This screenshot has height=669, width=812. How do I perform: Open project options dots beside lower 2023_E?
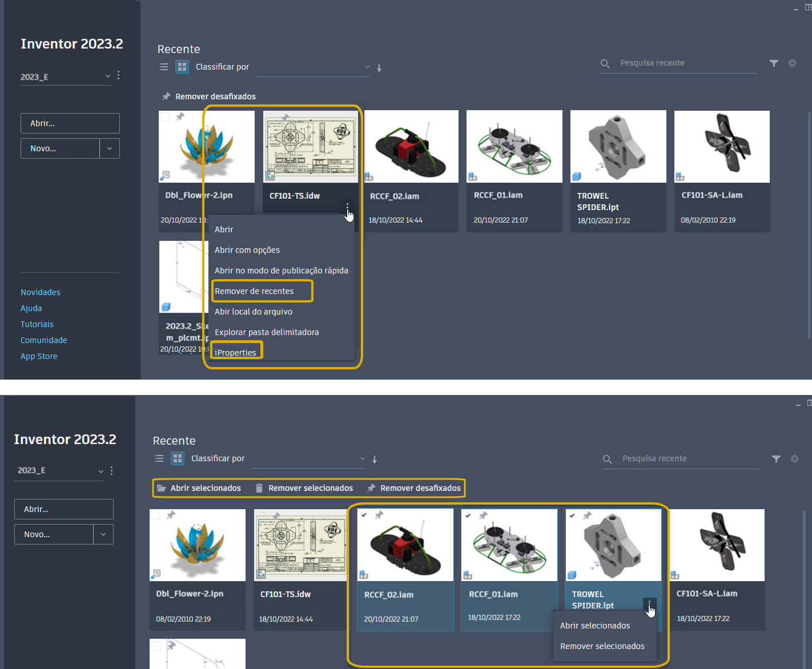tap(111, 471)
